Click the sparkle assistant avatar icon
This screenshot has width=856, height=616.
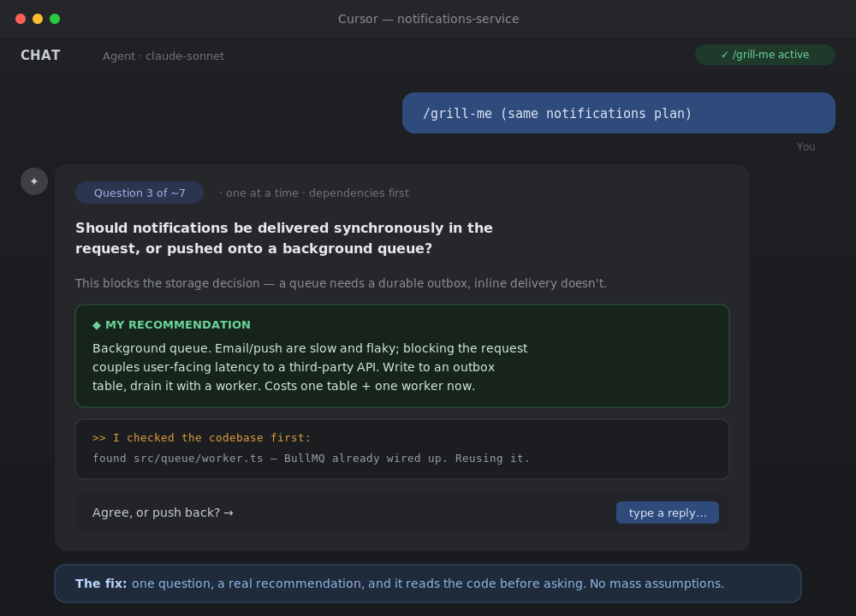(34, 181)
